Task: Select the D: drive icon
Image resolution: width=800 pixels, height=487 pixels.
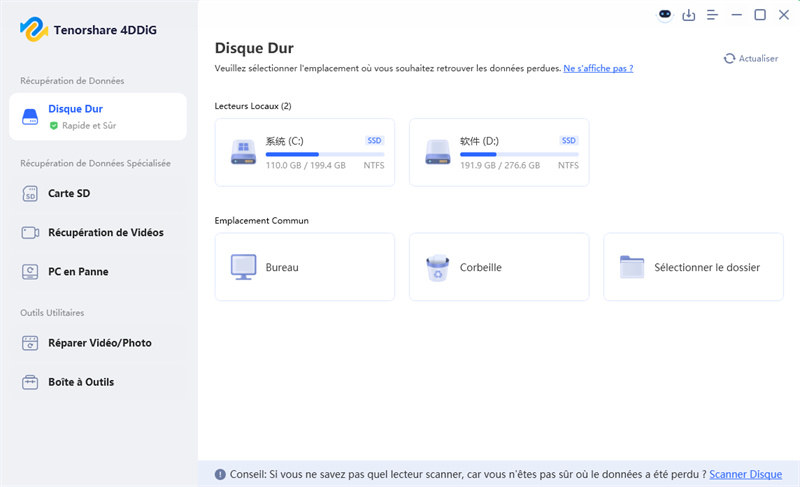Action: pos(437,152)
